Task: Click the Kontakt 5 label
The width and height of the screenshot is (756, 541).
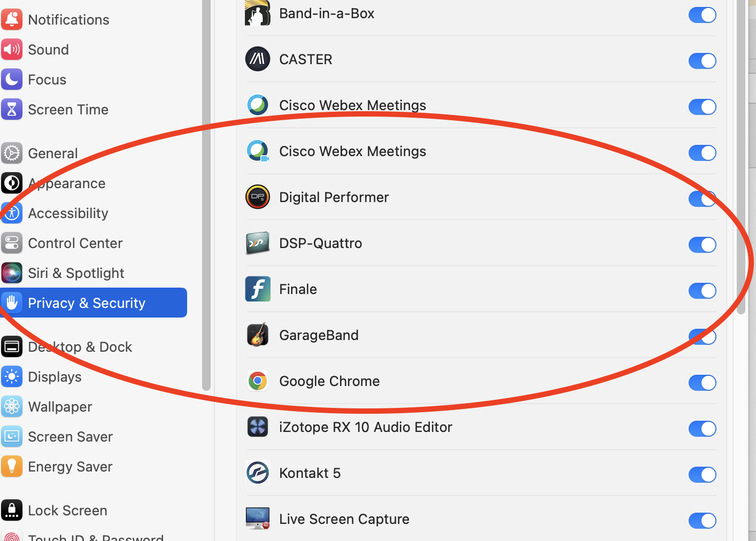Action: [310, 473]
